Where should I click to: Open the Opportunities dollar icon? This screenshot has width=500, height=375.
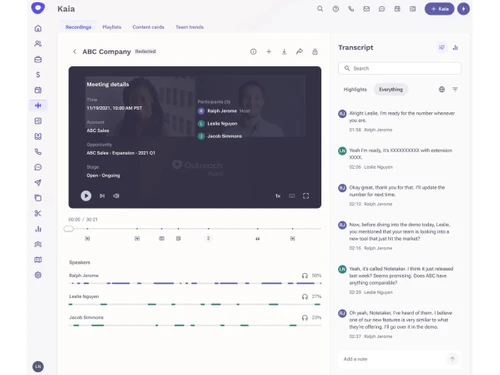[38, 75]
